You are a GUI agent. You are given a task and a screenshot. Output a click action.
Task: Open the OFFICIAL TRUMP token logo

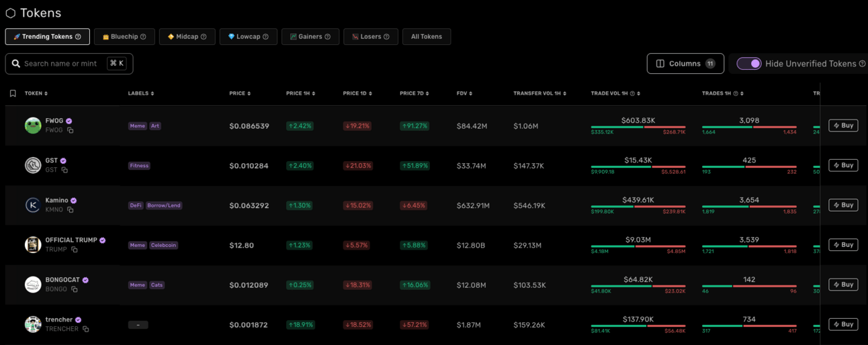33,245
